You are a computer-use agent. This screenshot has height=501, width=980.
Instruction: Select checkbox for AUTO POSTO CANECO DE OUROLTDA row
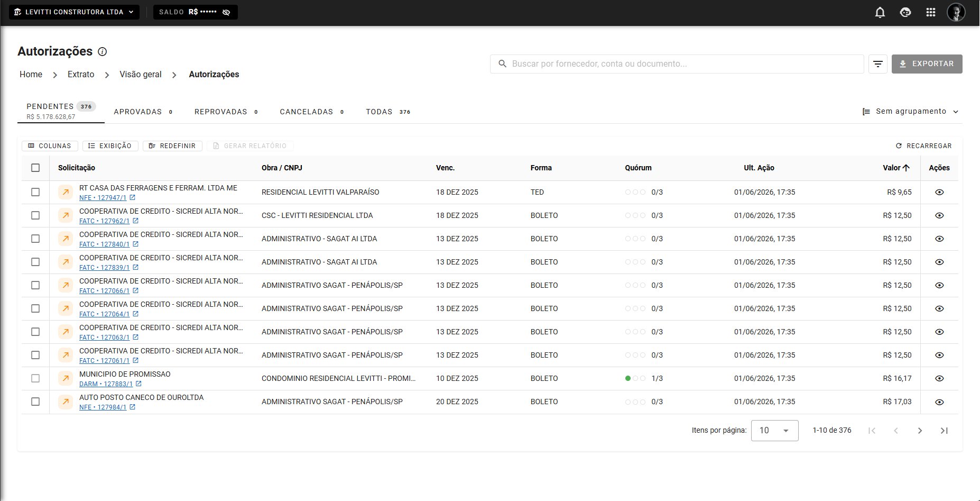click(x=35, y=402)
